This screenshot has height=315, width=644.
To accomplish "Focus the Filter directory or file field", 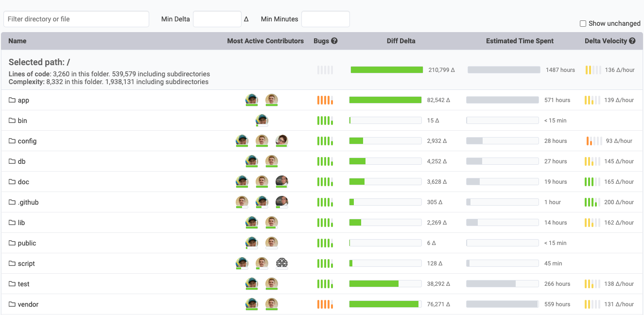I will tap(76, 19).
